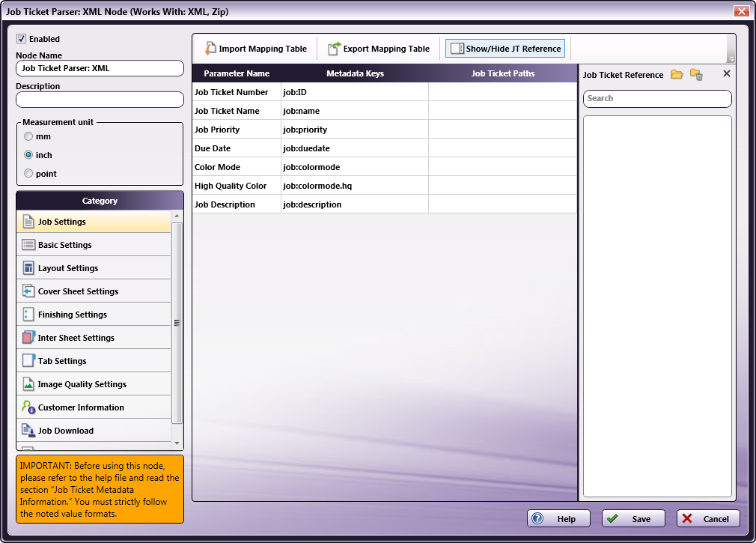Click Job Ticket Paths cell for Job Priority
756x543 pixels.
(x=503, y=130)
